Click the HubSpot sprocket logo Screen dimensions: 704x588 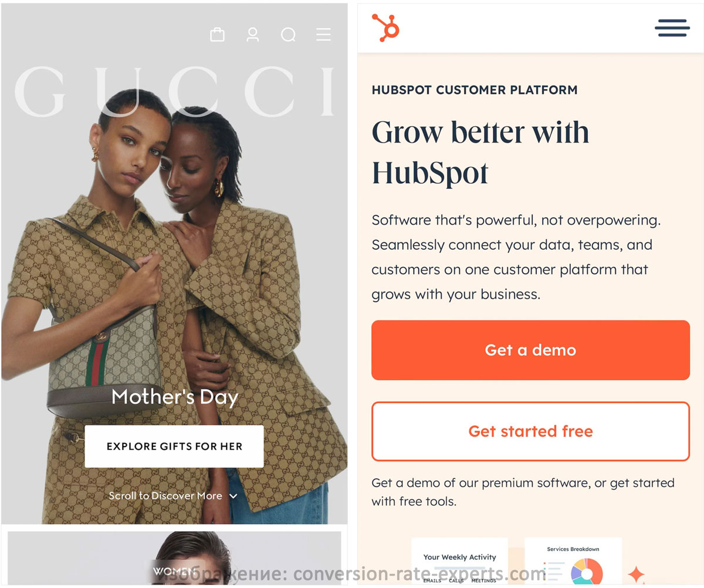click(385, 28)
